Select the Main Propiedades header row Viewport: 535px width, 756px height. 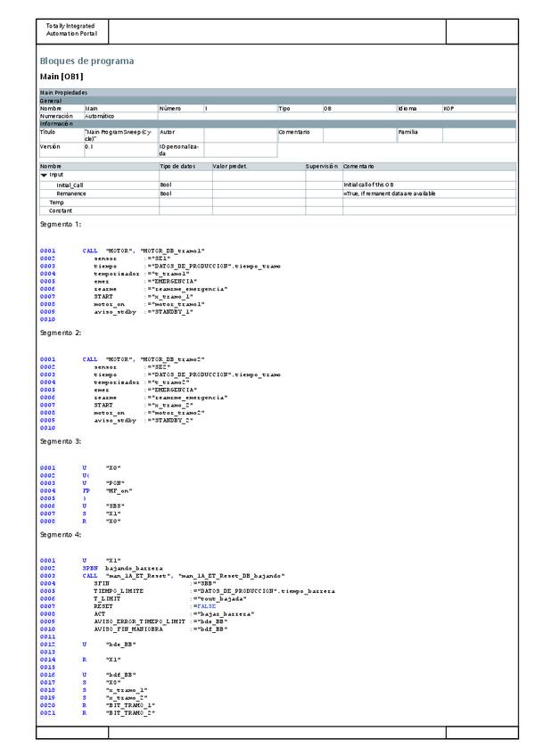(63, 93)
